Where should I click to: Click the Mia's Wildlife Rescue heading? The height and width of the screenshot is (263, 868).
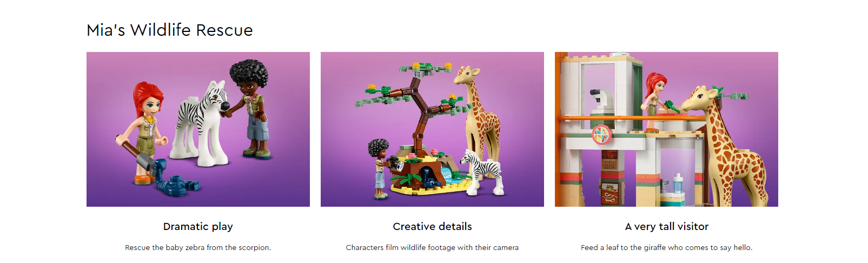click(170, 30)
